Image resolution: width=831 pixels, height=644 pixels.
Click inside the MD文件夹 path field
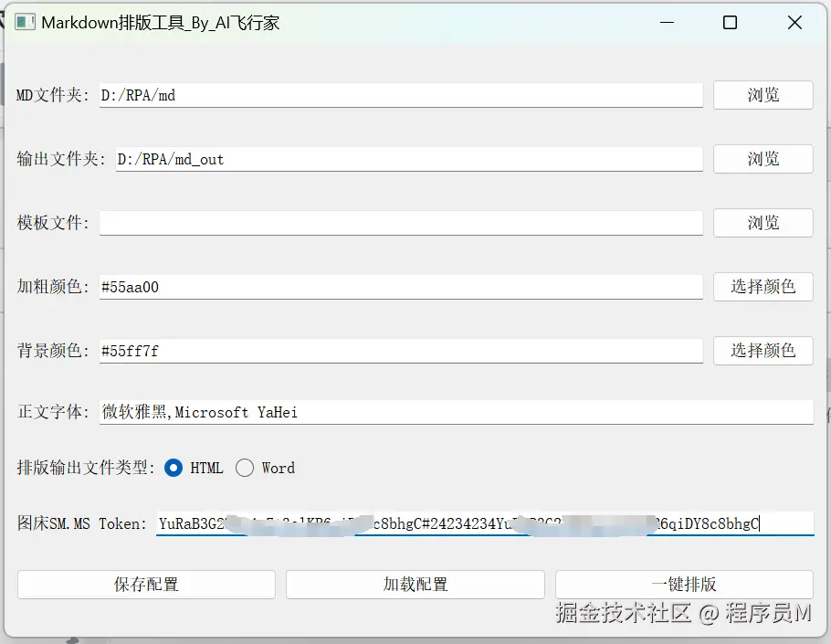pos(400,95)
